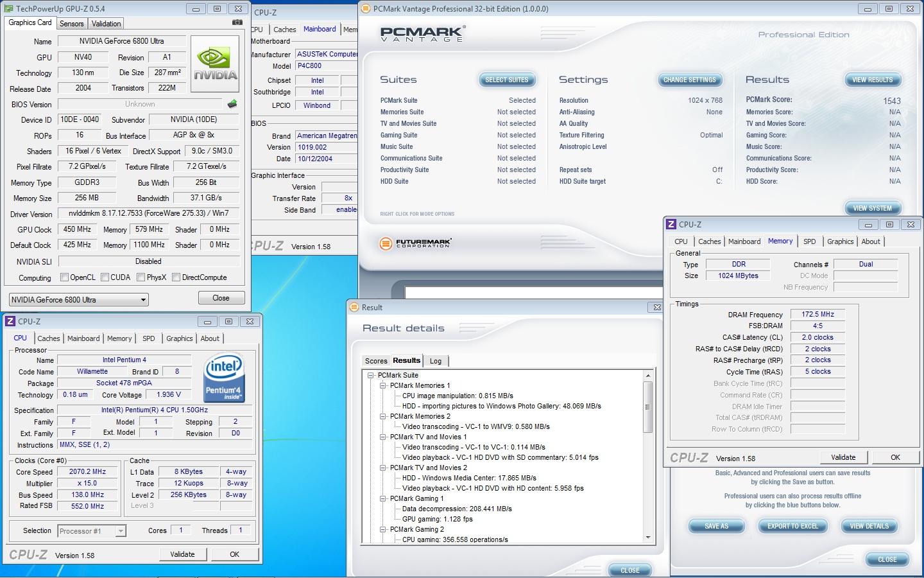This screenshot has height=578, width=924.
Task: Open Mainboard tab in background CPU-Z window
Action: click(x=320, y=29)
